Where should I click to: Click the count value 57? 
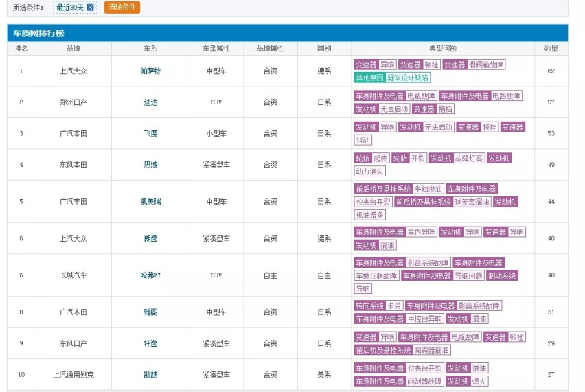tap(551, 102)
